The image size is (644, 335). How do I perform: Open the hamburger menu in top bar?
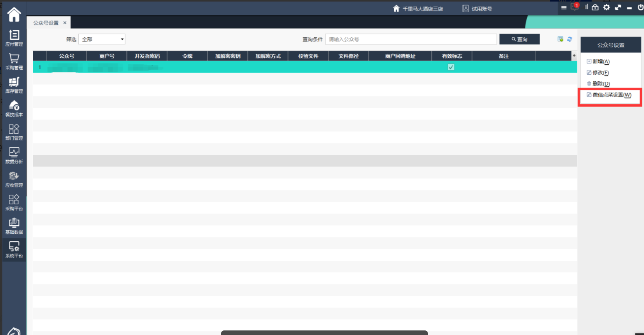564,7
